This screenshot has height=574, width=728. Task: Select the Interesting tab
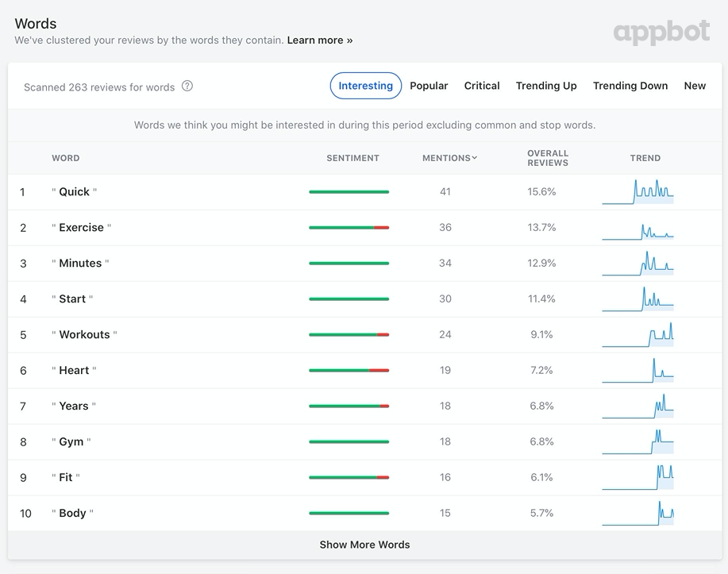pos(365,86)
